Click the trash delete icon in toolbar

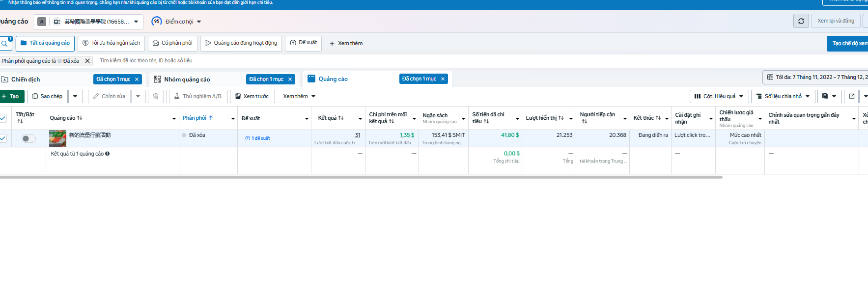click(x=156, y=96)
